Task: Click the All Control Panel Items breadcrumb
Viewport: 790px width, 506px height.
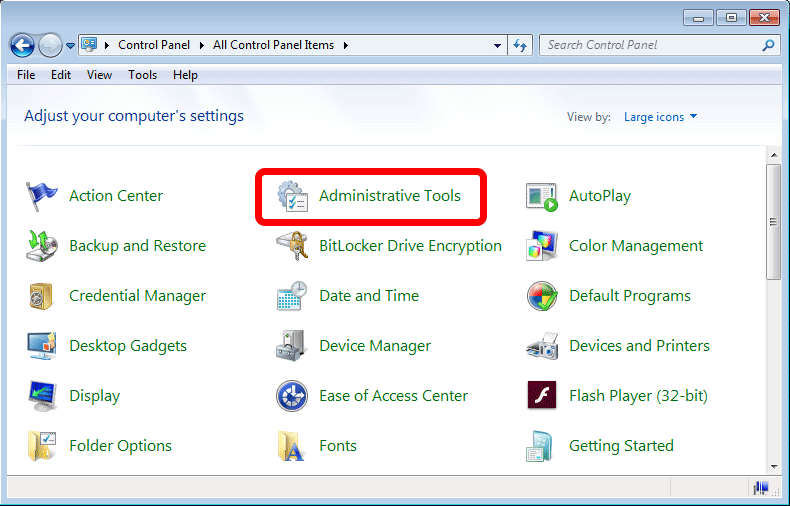Action: [274, 45]
